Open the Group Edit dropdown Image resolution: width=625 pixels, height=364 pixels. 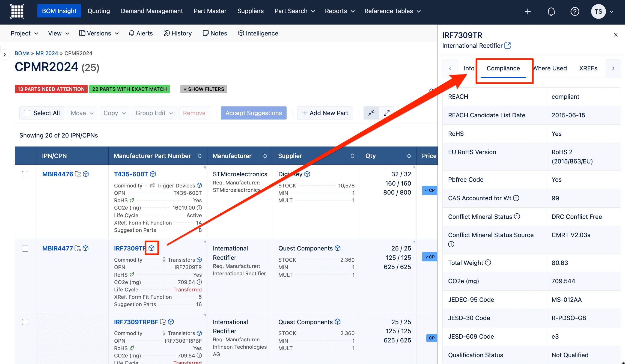[154, 113]
